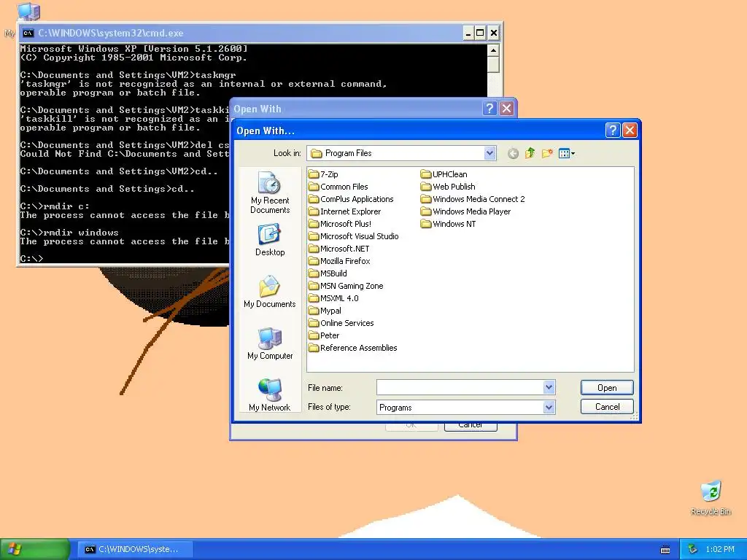Select the Peter folder

[x=324, y=335]
